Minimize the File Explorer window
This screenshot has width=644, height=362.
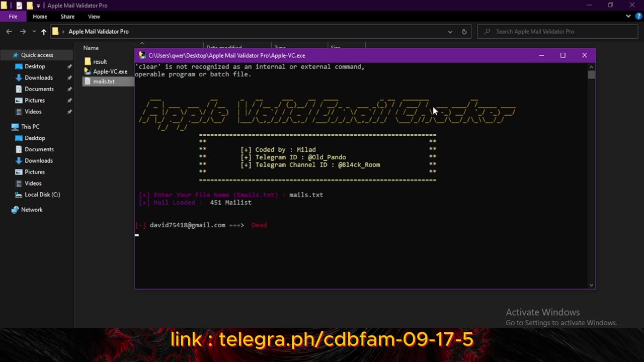click(589, 5)
